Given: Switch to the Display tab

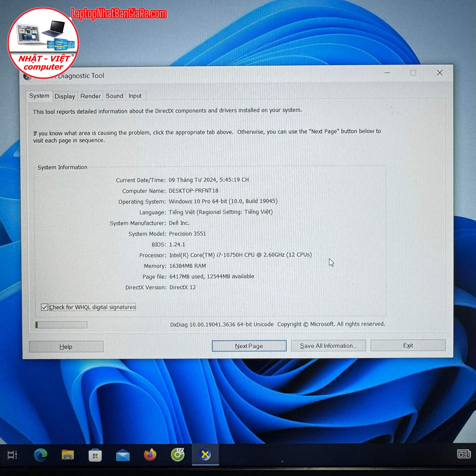Looking at the screenshot, I should coord(65,96).
